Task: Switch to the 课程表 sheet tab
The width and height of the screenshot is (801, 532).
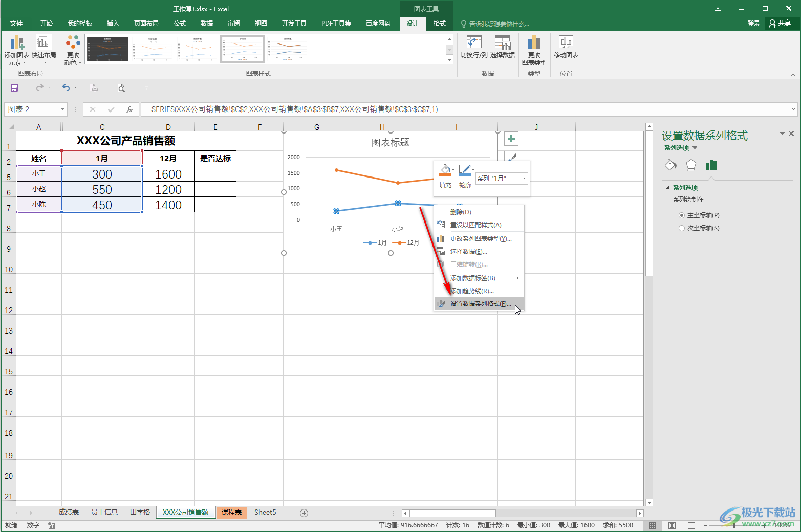Action: (x=231, y=513)
